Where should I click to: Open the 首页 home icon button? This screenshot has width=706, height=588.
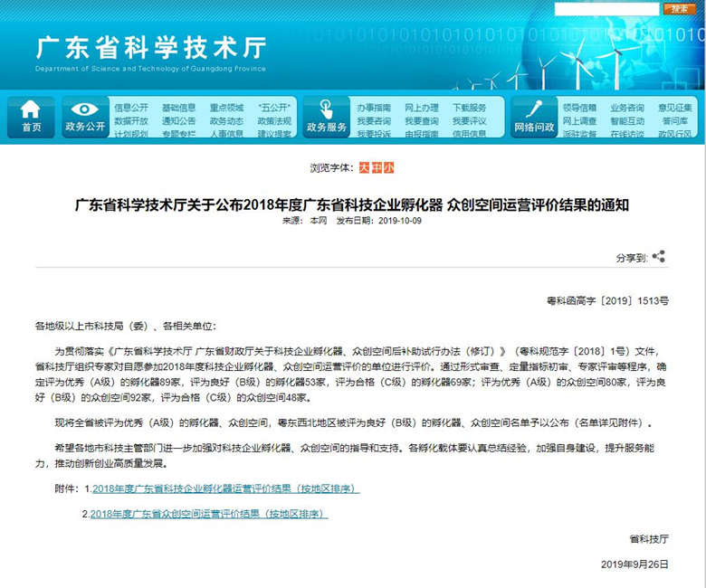click(x=31, y=117)
